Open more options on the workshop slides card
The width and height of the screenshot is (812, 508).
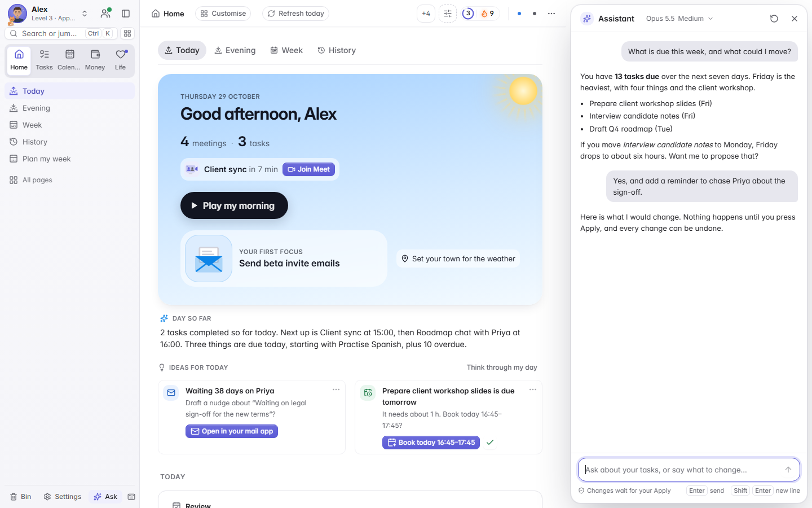533,389
